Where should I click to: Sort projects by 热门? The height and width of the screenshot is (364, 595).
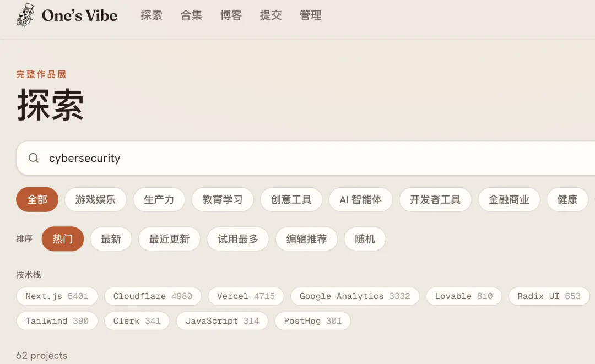63,239
